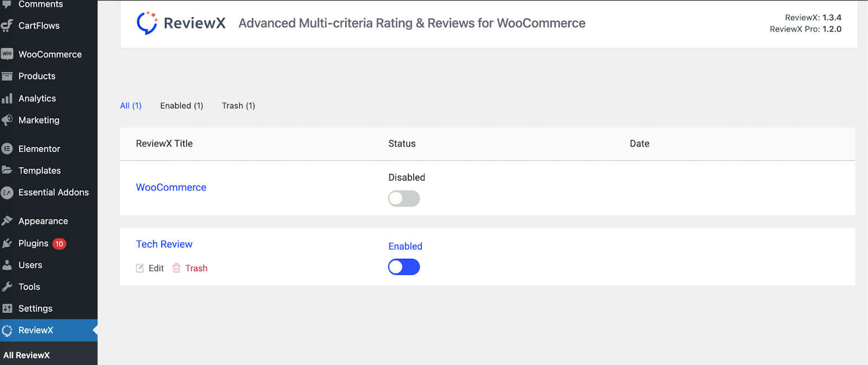Select the Enabled (1) filter tab

[182, 106]
